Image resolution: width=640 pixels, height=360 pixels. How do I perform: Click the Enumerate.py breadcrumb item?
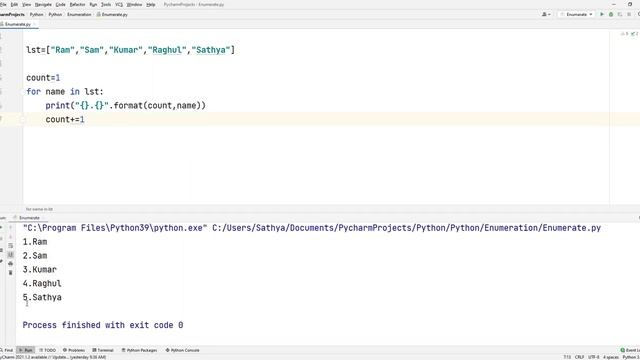click(x=112, y=14)
